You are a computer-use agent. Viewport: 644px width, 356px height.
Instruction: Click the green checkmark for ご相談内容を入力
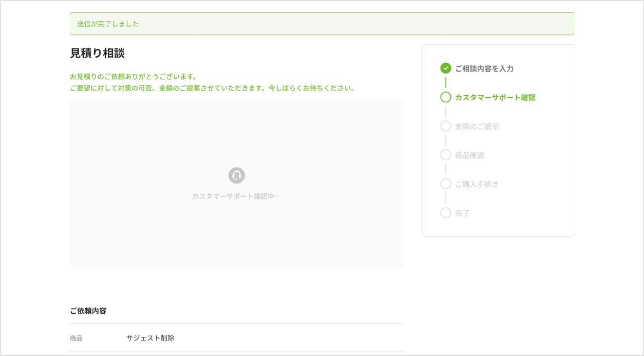coord(445,68)
